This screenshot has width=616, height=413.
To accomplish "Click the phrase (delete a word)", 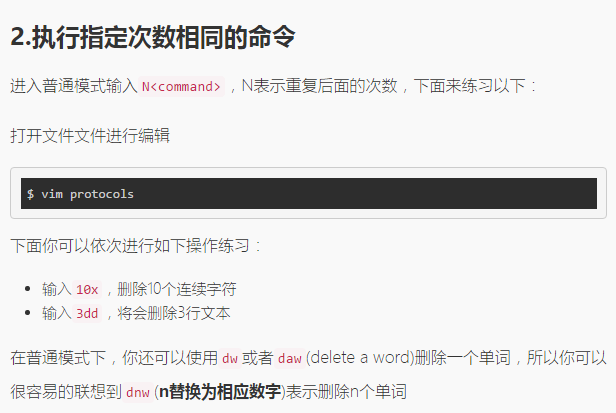I will point(360,358).
